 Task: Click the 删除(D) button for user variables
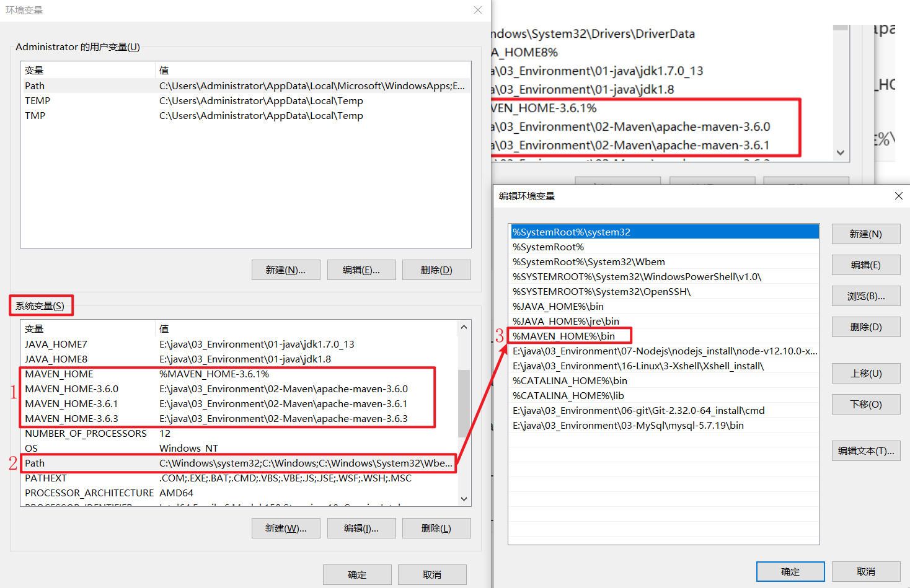click(436, 270)
